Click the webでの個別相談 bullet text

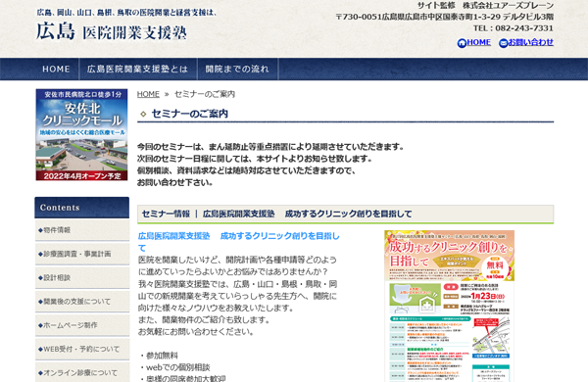178,367
